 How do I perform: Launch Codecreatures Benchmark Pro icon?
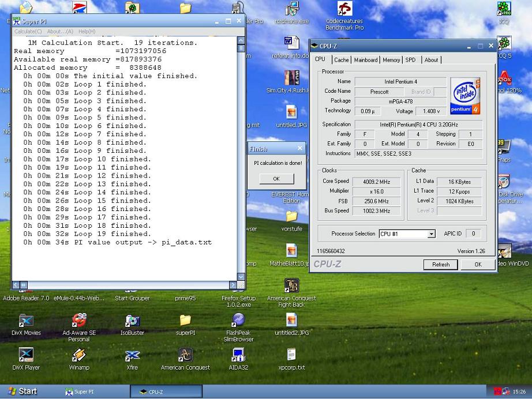344,8
